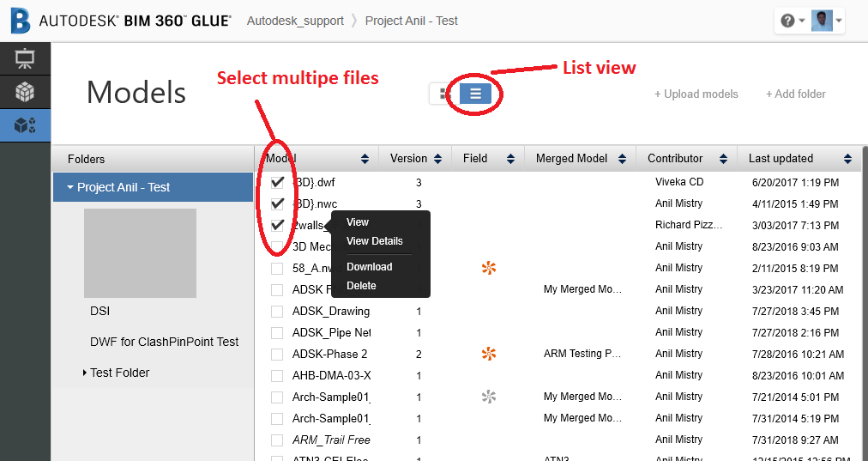Image resolution: width=868 pixels, height=461 pixels.
Task: Click + Add folder
Action: click(795, 94)
